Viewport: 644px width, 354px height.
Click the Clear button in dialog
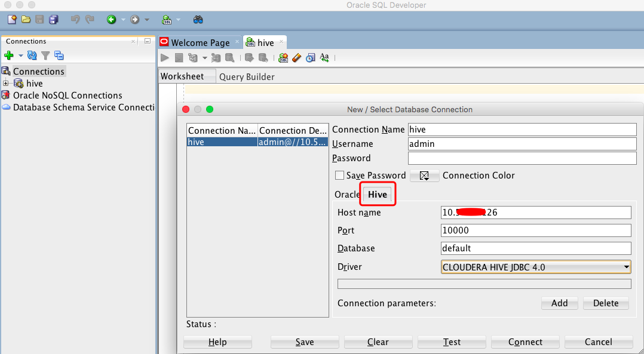pos(378,342)
